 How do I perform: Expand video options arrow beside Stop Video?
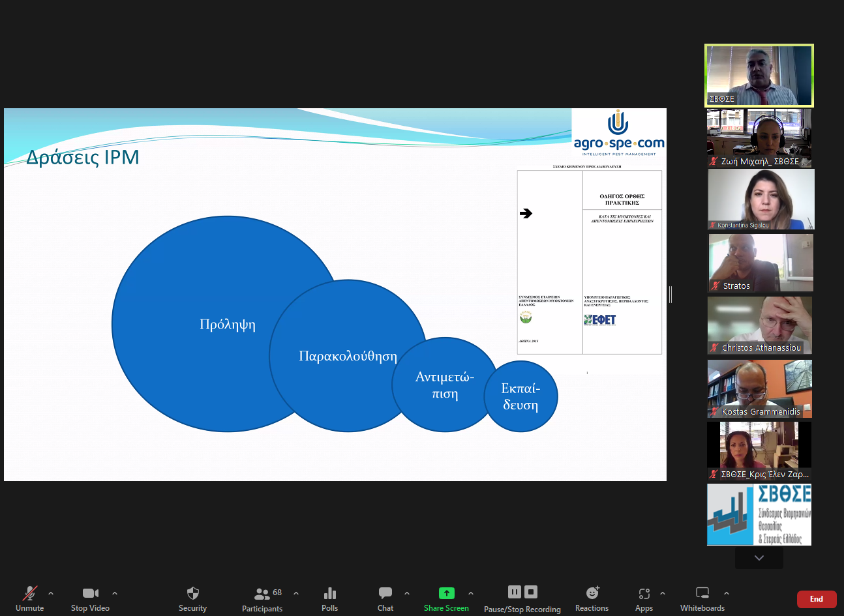click(x=115, y=593)
